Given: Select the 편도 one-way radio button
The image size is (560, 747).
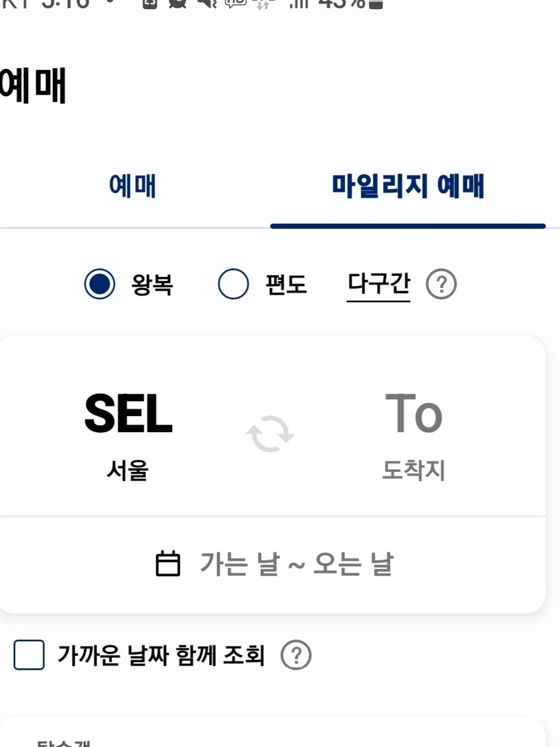Looking at the screenshot, I should tap(233, 284).
